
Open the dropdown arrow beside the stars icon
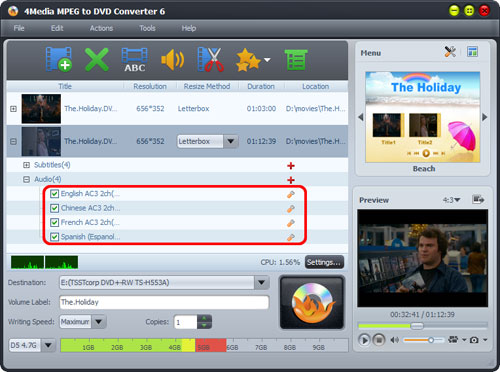click(267, 60)
